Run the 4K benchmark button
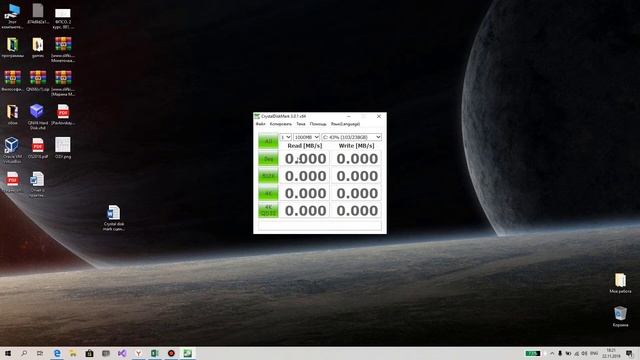The width and height of the screenshot is (640, 360). [x=268, y=193]
